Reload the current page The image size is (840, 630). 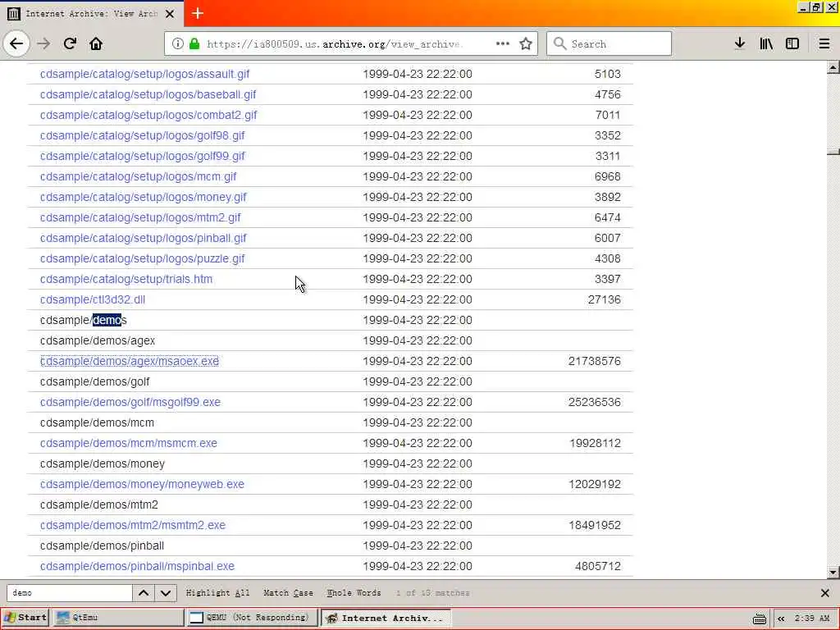coord(70,43)
